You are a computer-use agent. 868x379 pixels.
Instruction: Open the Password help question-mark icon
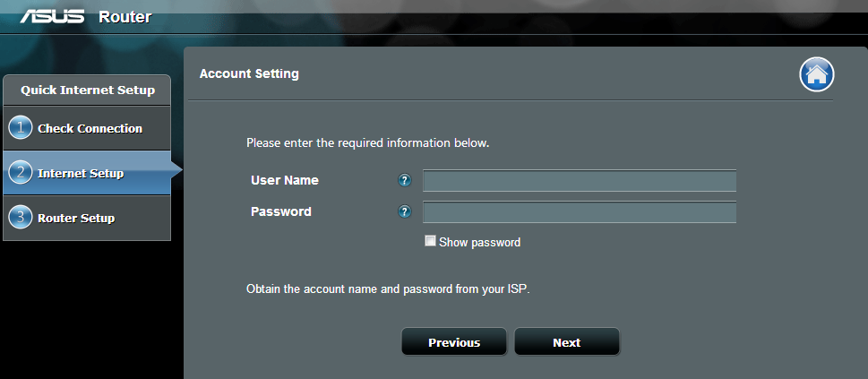(405, 211)
